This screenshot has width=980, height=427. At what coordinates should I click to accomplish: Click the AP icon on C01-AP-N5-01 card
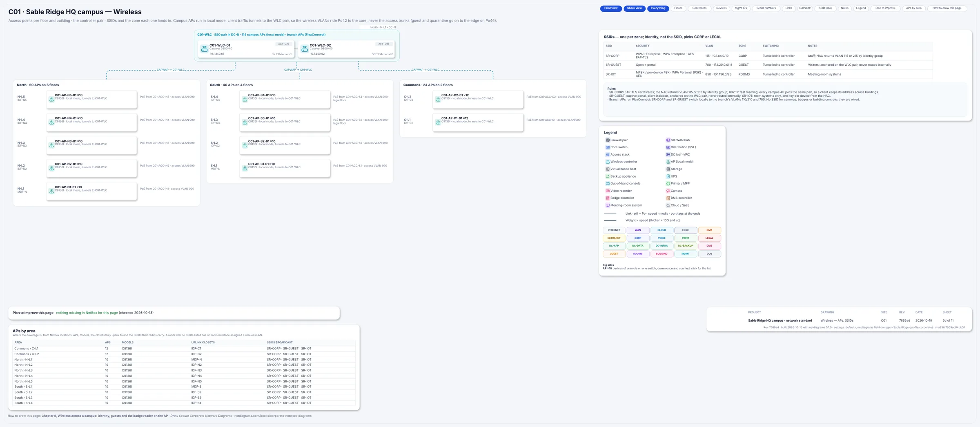[x=51, y=99]
